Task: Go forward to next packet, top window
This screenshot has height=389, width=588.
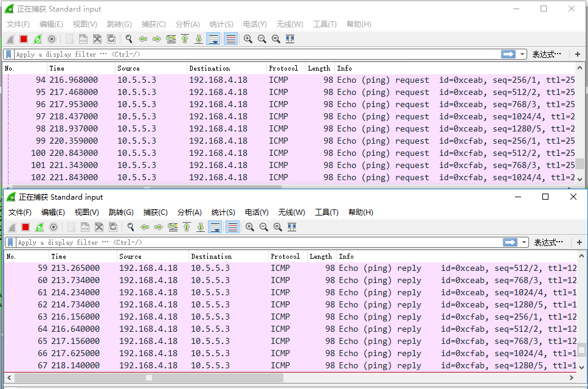Action: pyautogui.click(x=157, y=39)
